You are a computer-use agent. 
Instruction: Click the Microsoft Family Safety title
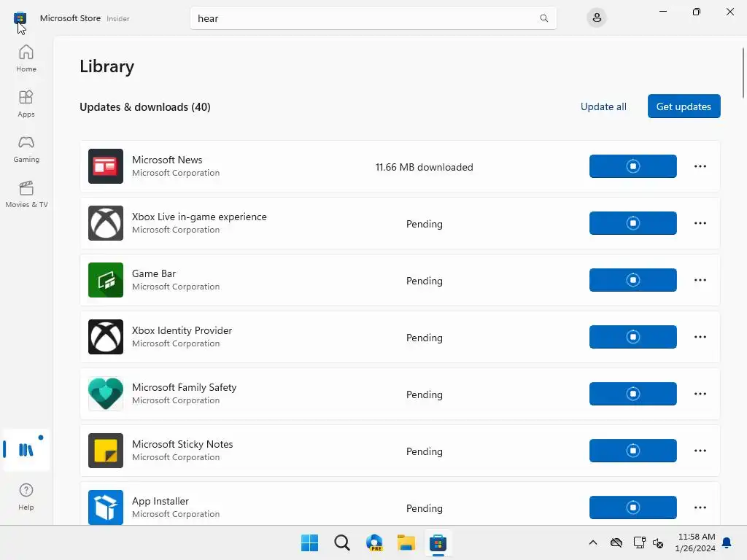pyautogui.click(x=185, y=387)
